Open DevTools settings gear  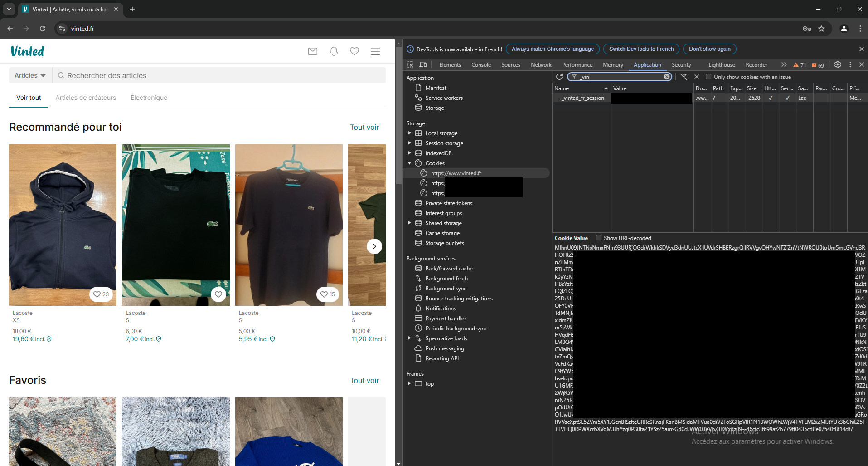838,64
